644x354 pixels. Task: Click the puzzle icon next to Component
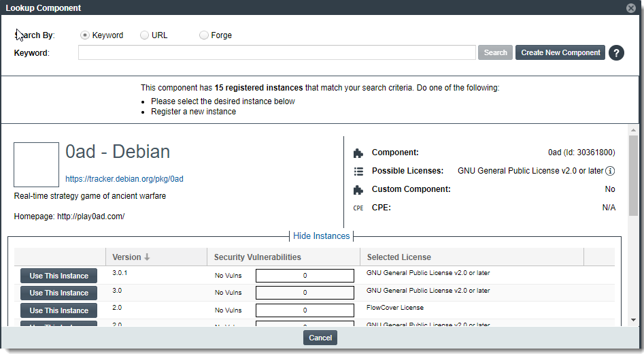point(358,153)
